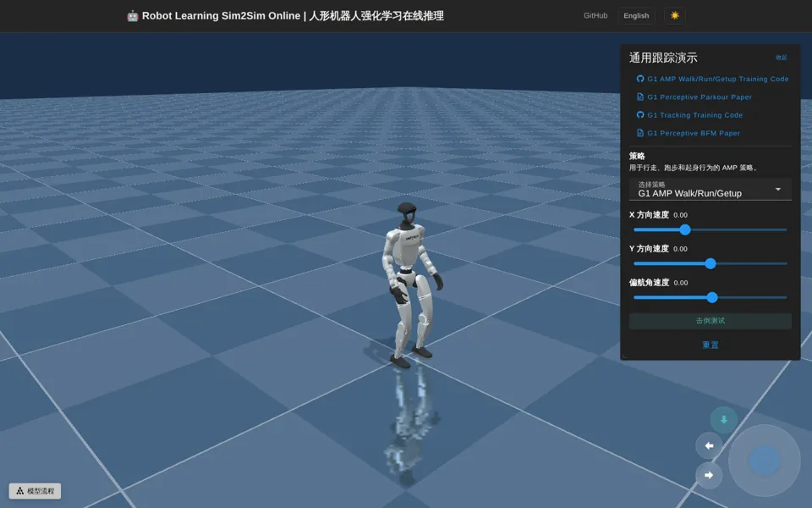This screenshot has height=508, width=812.
Task: Open the 模型流程 model flow button
Action: (x=36, y=491)
